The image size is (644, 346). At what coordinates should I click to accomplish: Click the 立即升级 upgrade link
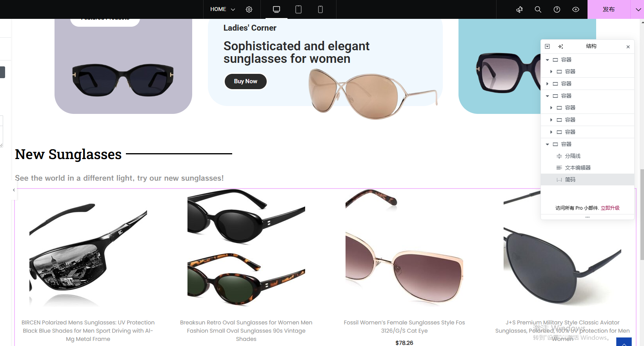610,208
